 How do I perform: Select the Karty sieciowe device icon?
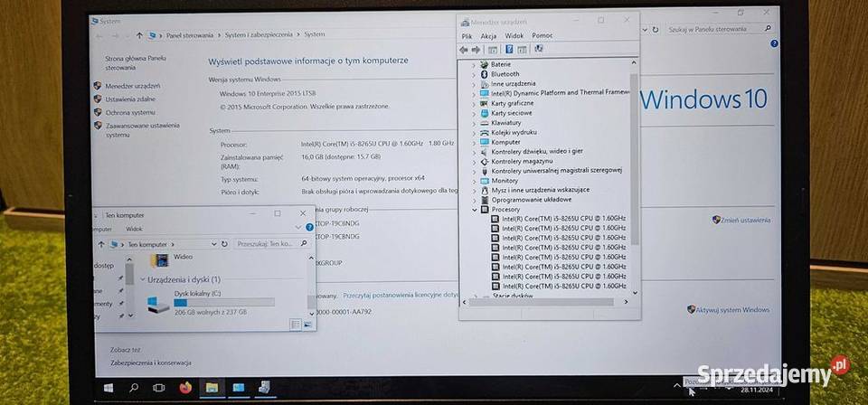tap(484, 112)
